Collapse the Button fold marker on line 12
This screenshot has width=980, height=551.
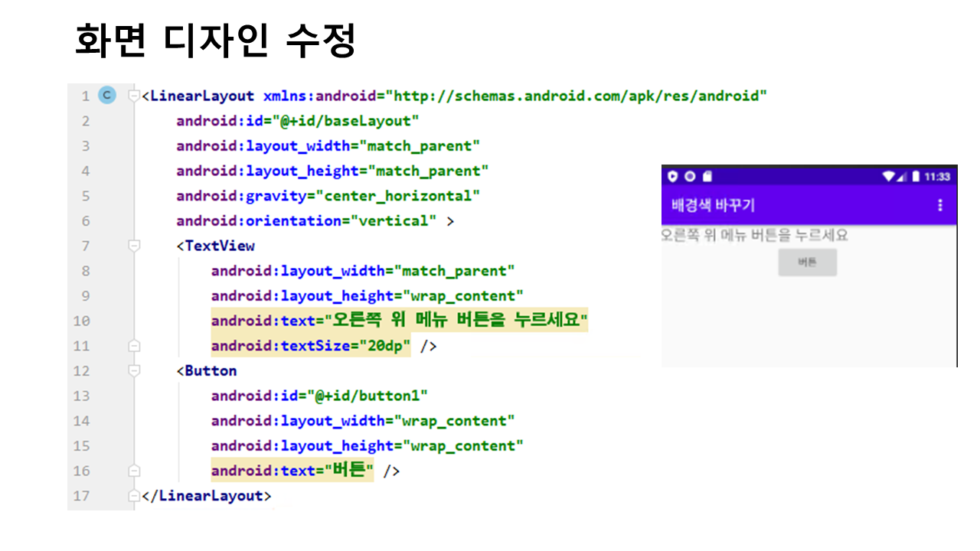click(x=134, y=370)
